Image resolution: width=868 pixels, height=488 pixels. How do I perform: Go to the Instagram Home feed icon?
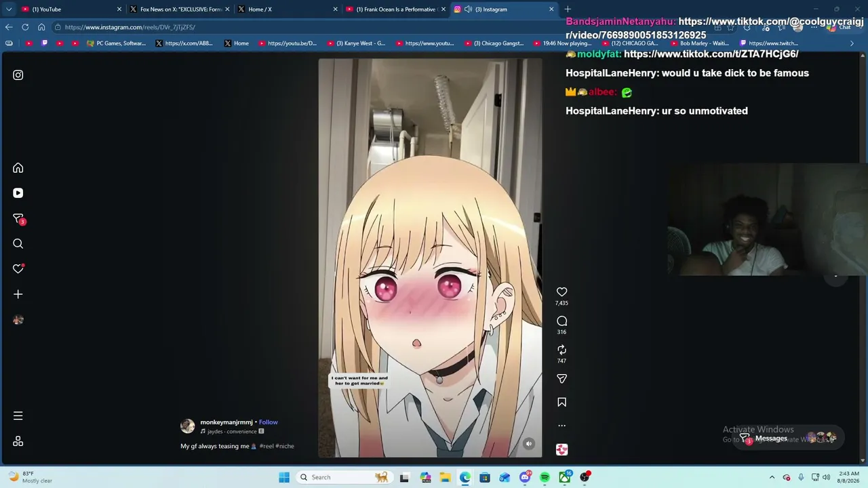18,168
